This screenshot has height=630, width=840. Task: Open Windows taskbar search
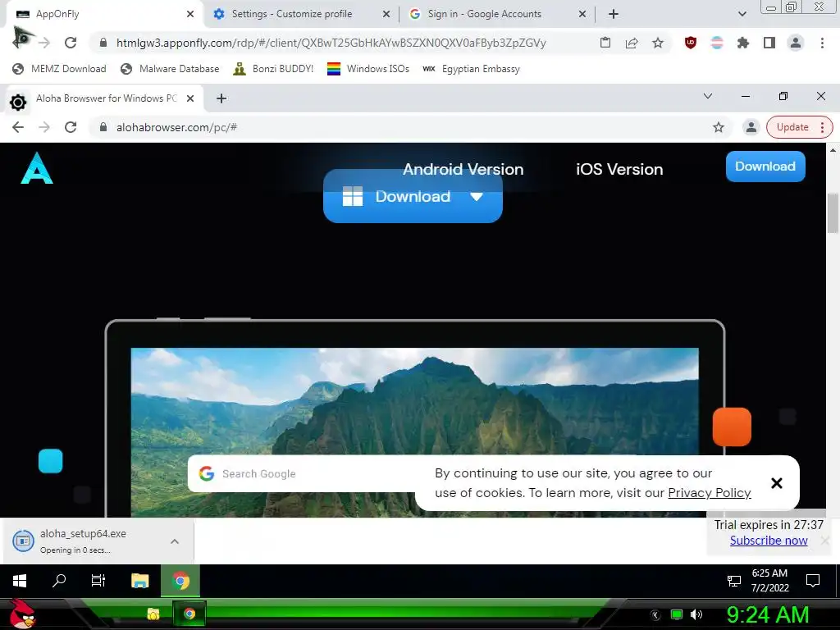tap(59, 580)
